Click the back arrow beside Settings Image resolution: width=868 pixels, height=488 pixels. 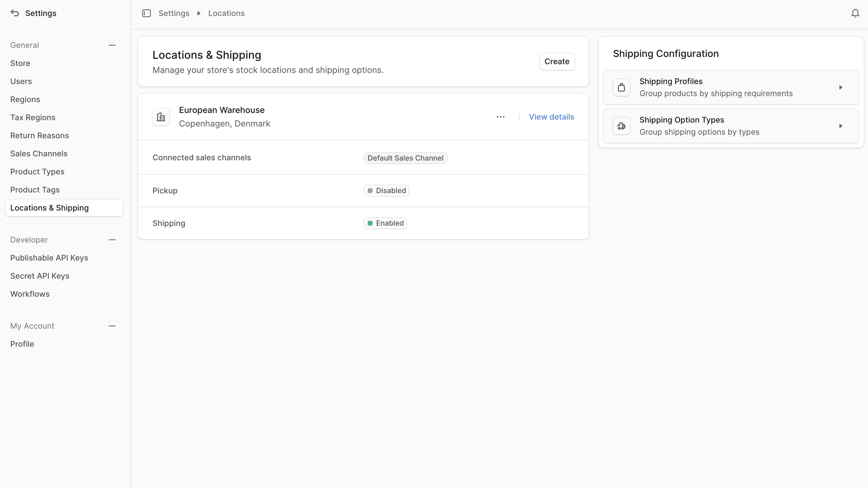tap(14, 13)
